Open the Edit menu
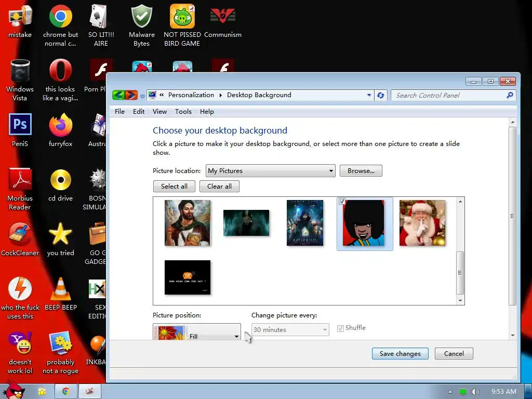The height and width of the screenshot is (399, 532). coord(138,112)
